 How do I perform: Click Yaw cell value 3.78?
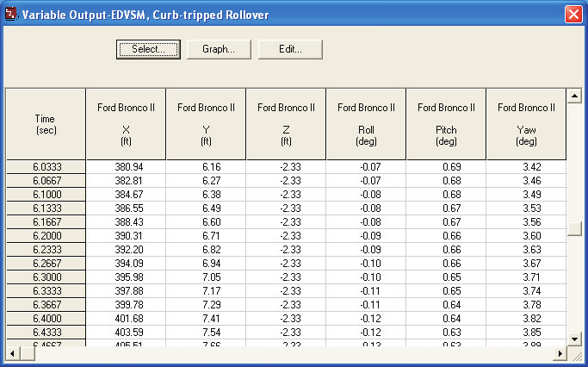pos(526,305)
